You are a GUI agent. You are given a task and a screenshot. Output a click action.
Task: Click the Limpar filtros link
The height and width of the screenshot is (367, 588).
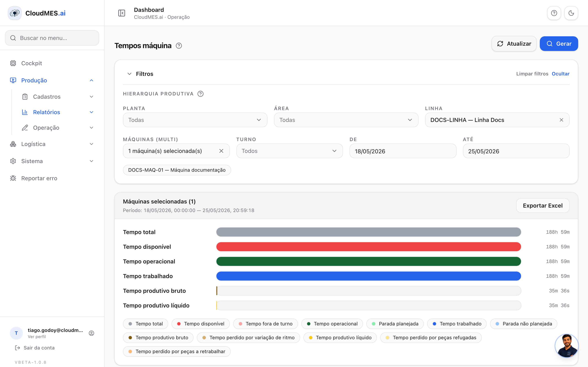pyautogui.click(x=532, y=74)
